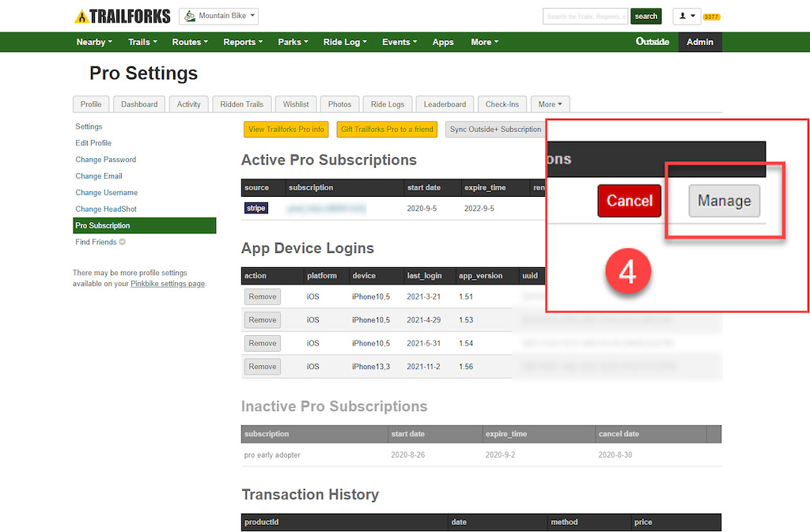Click the 3377 notification badge

click(711, 17)
